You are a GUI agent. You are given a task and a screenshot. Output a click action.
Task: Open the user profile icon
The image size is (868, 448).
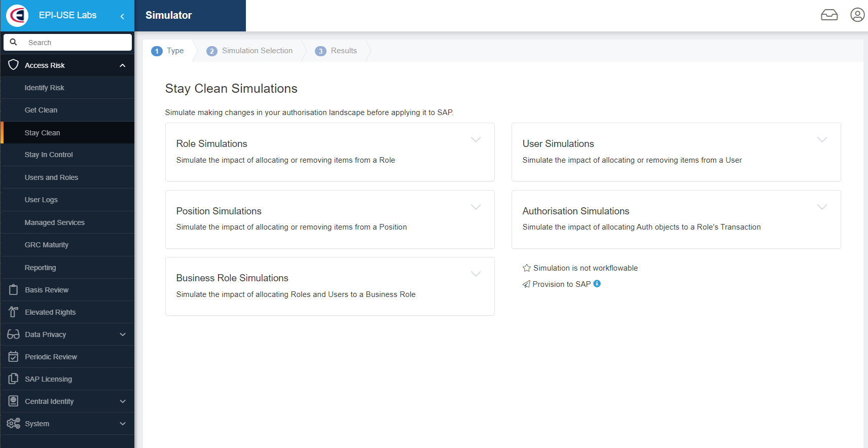coord(857,15)
